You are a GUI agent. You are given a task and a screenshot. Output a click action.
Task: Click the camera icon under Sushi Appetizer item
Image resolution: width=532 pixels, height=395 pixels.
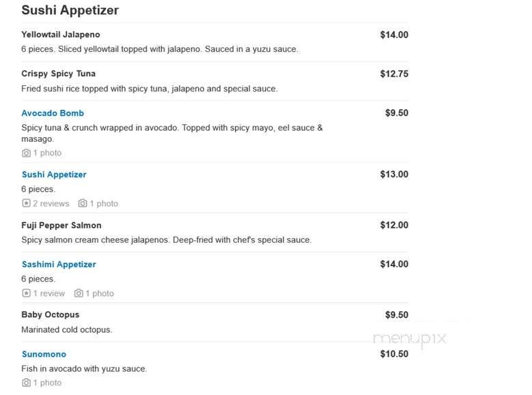pyautogui.click(x=83, y=203)
